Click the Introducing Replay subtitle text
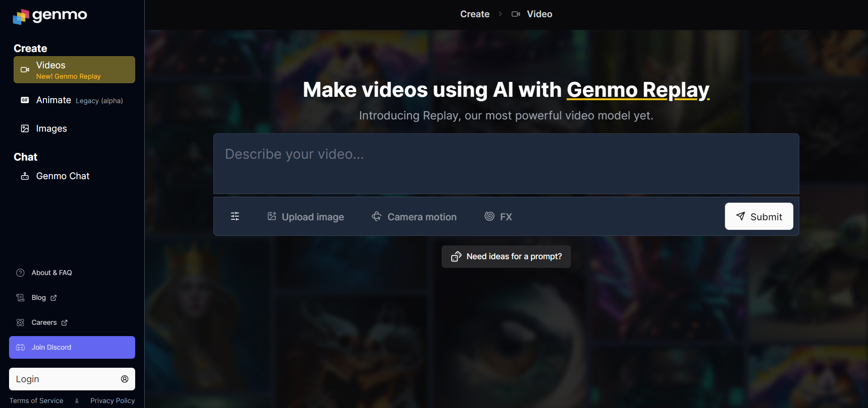868x408 pixels. click(x=506, y=116)
